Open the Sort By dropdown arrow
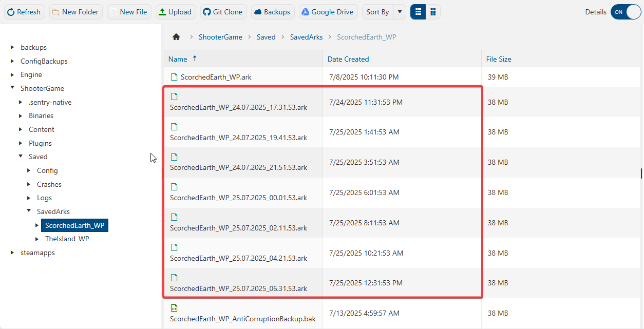This screenshot has height=329, width=644. (x=400, y=12)
